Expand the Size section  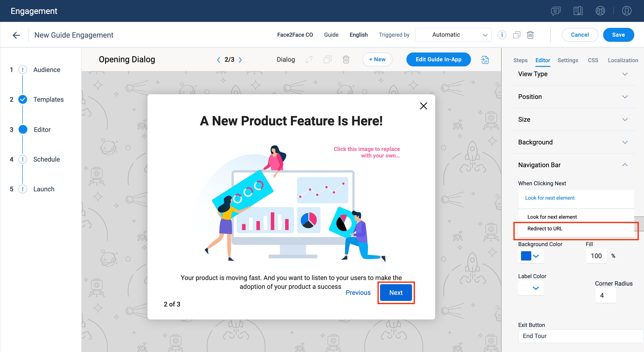coord(573,120)
